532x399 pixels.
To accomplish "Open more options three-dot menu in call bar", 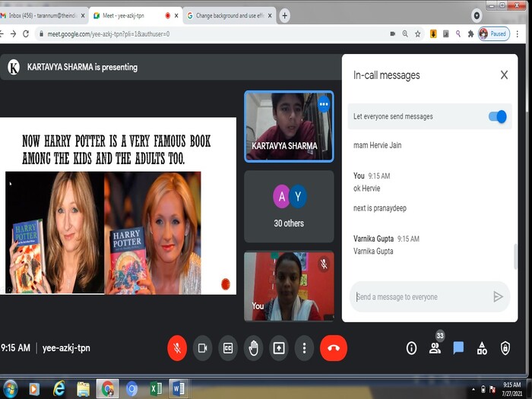I will click(x=304, y=348).
